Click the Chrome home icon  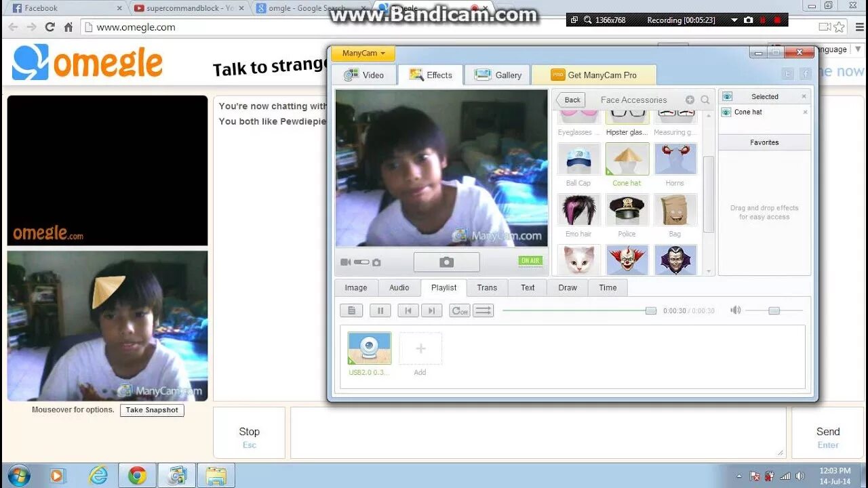click(68, 27)
